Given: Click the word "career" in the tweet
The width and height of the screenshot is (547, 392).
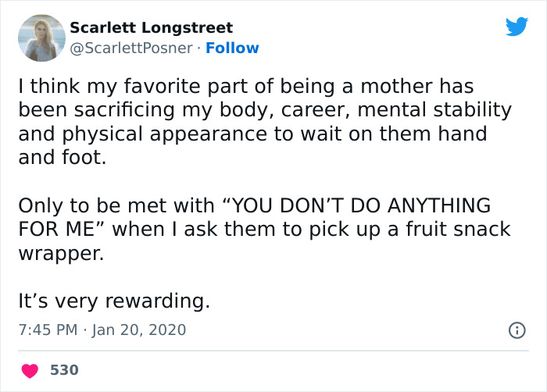Looking at the screenshot, I should 316,109.
